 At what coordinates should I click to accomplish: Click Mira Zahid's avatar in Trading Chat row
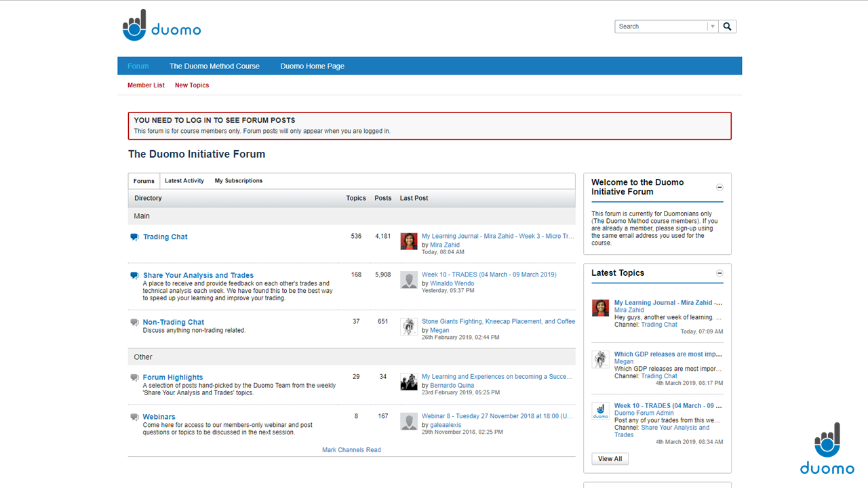[409, 241]
